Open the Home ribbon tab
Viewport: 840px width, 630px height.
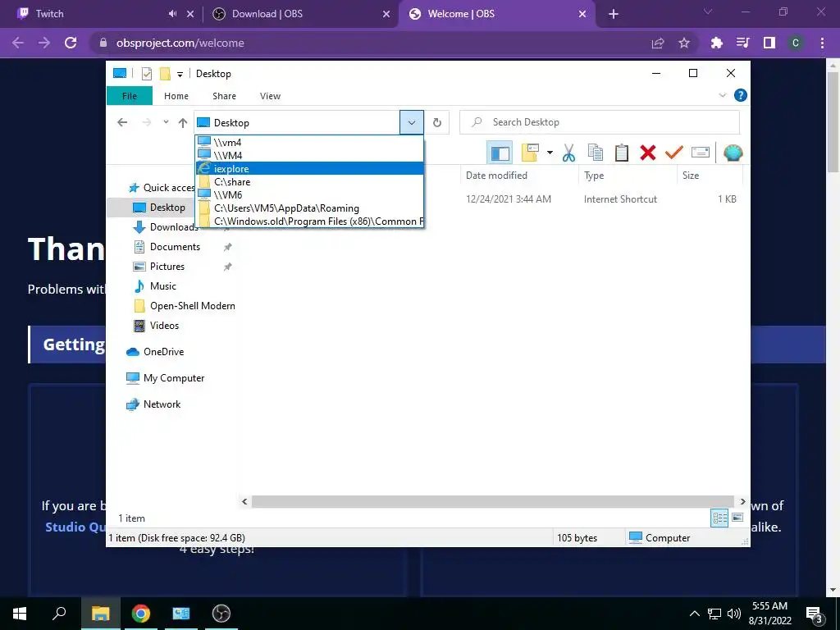176,96
